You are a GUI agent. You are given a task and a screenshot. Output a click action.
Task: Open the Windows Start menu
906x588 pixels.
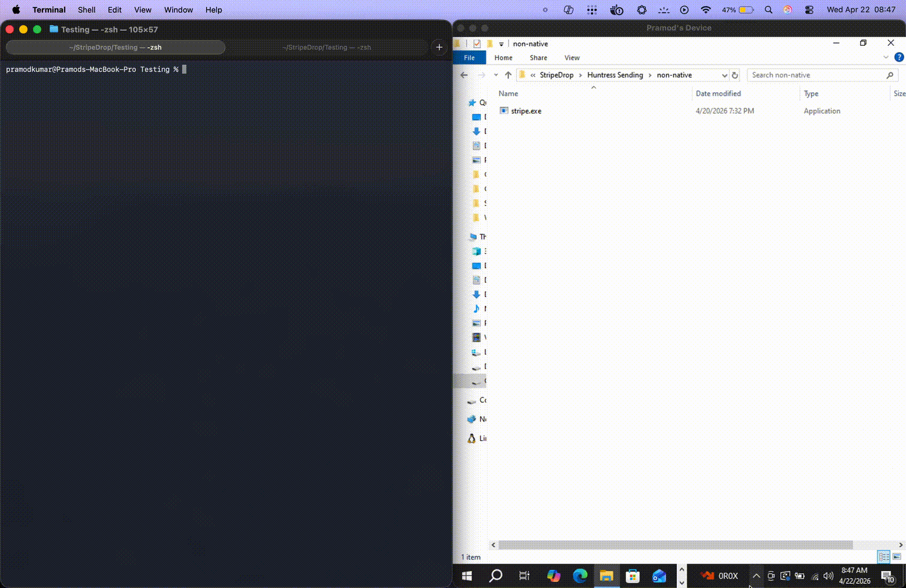point(467,576)
